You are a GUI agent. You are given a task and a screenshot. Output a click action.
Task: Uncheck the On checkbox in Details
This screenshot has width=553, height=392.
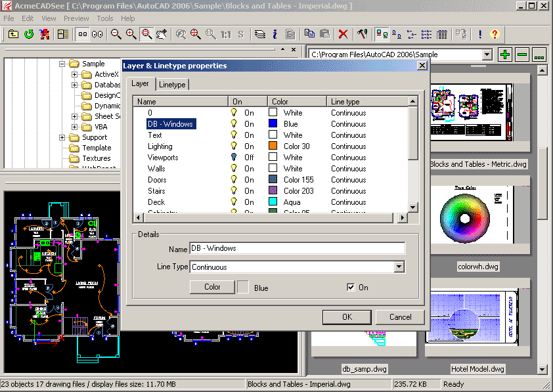click(351, 288)
